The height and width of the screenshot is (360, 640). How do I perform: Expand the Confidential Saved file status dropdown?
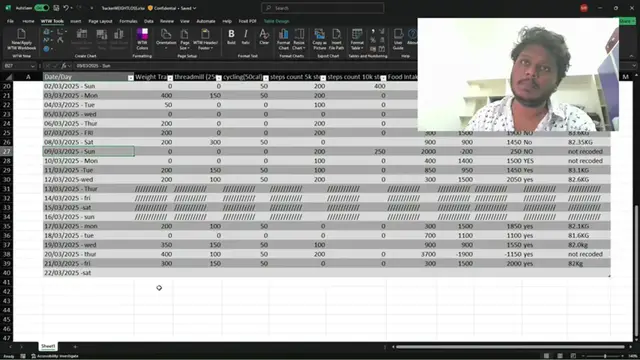tap(194, 8)
